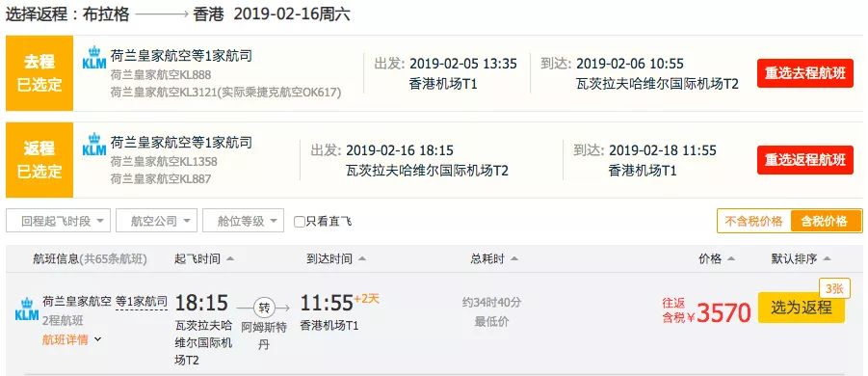This screenshot has height=376, width=868.
Task: Click 默认排序 default sort header
Action: (801, 259)
